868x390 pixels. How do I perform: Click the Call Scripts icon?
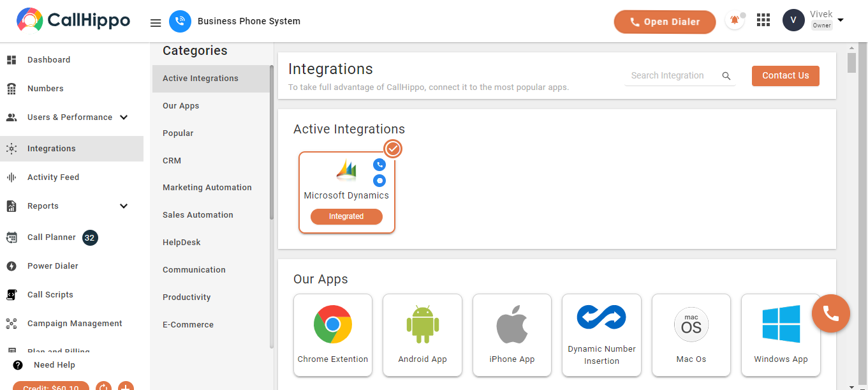click(x=11, y=295)
